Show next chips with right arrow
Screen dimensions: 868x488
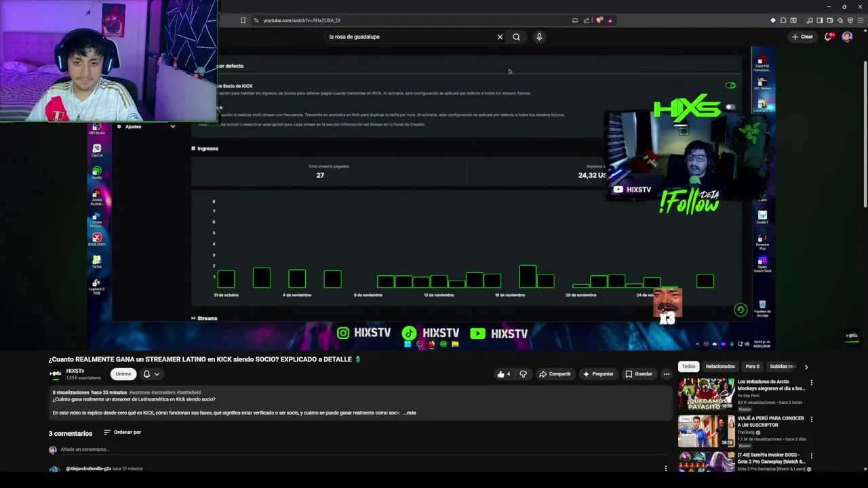click(x=806, y=367)
